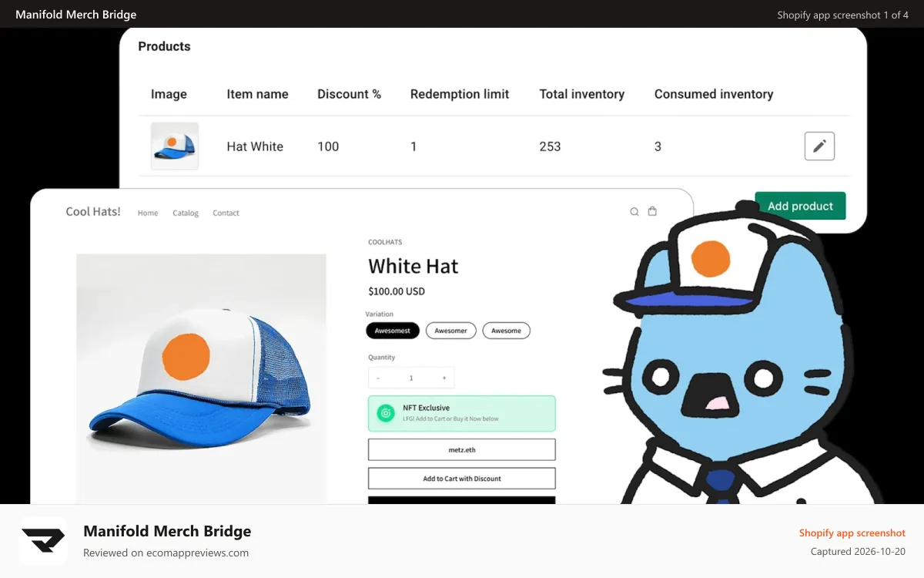The image size is (924, 578).
Task: Select the Awesomest variation
Action: point(393,331)
